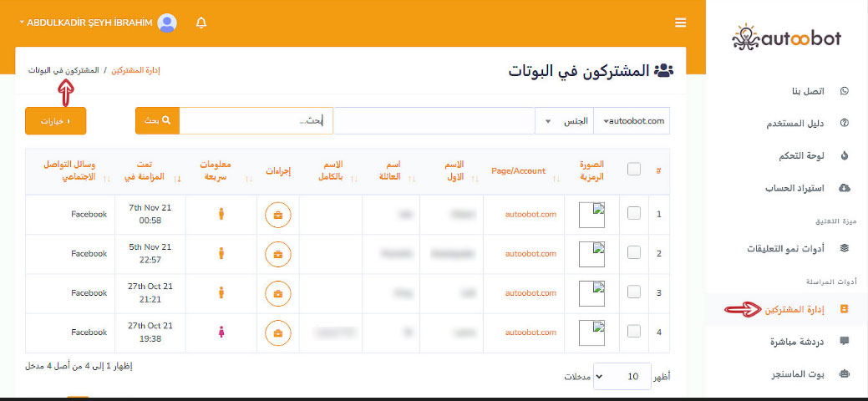Viewport: 868px width, 401px height.
Task: Click the خيارات options button
Action: coord(56,121)
